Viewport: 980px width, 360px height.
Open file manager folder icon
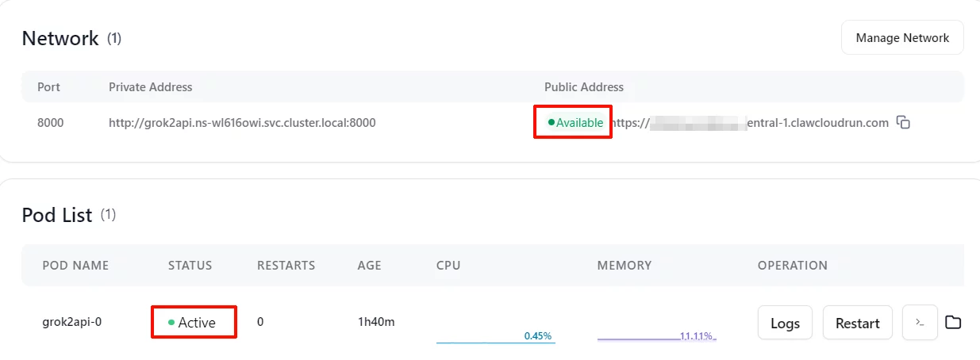(x=953, y=323)
